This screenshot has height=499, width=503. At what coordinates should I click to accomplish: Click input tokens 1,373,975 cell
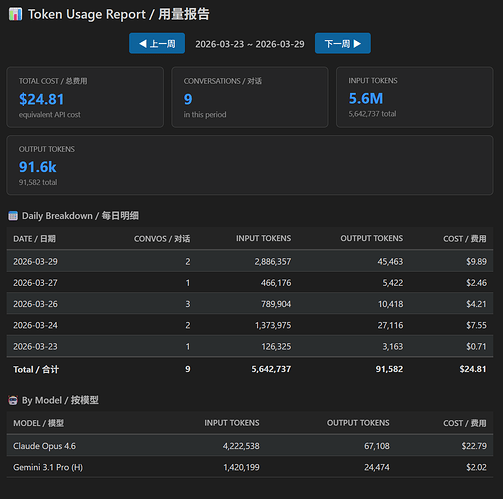click(273, 325)
